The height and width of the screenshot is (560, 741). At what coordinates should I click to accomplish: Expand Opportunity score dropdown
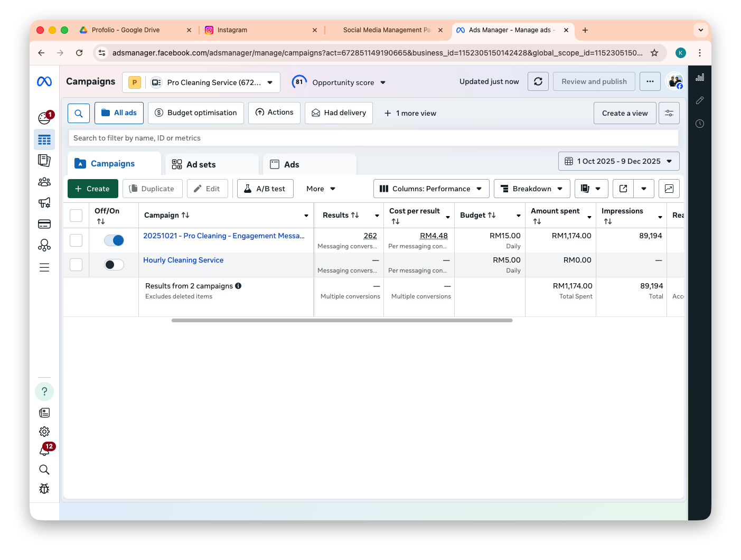coord(383,82)
